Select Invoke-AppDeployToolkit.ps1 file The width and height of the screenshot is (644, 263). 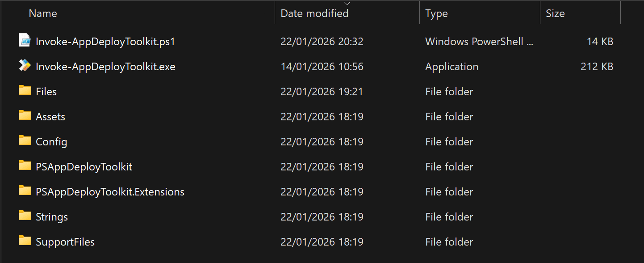[x=105, y=41]
